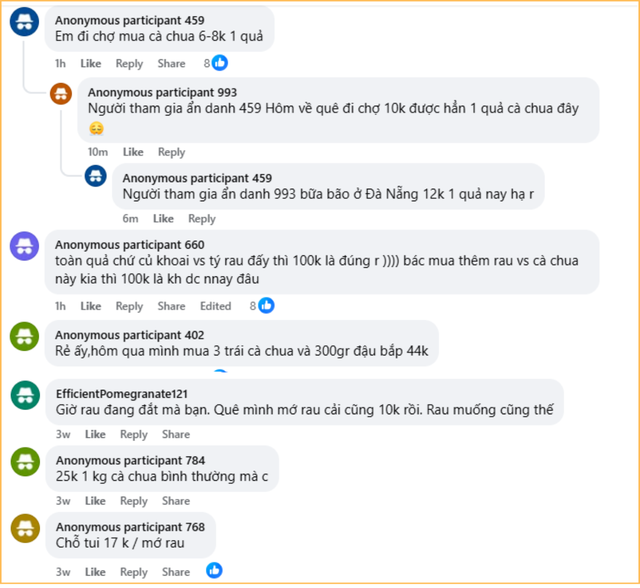Like participant 993's reply comment
The height and width of the screenshot is (588, 640).
[132, 152]
